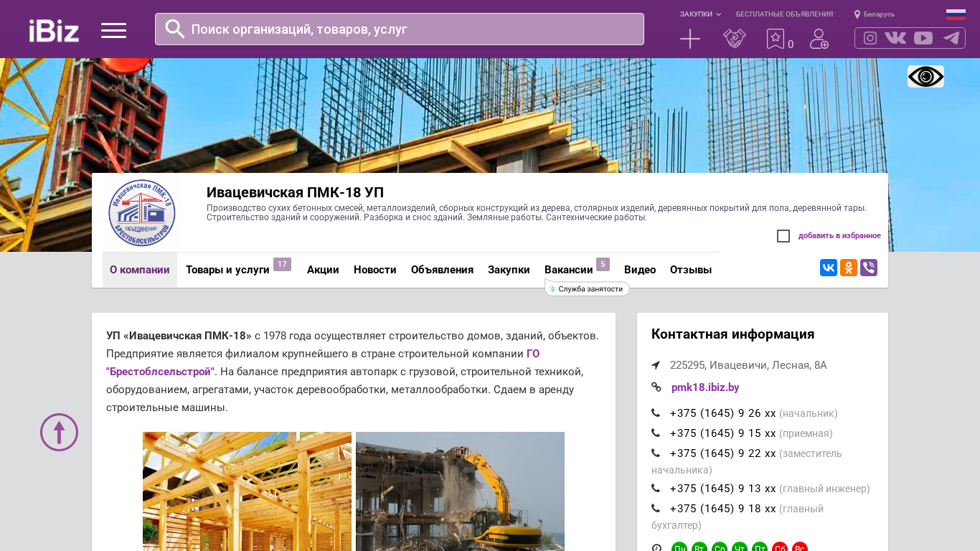Image resolution: width=980 pixels, height=551 pixels.
Task: Share company page via Viber
Action: tap(869, 268)
